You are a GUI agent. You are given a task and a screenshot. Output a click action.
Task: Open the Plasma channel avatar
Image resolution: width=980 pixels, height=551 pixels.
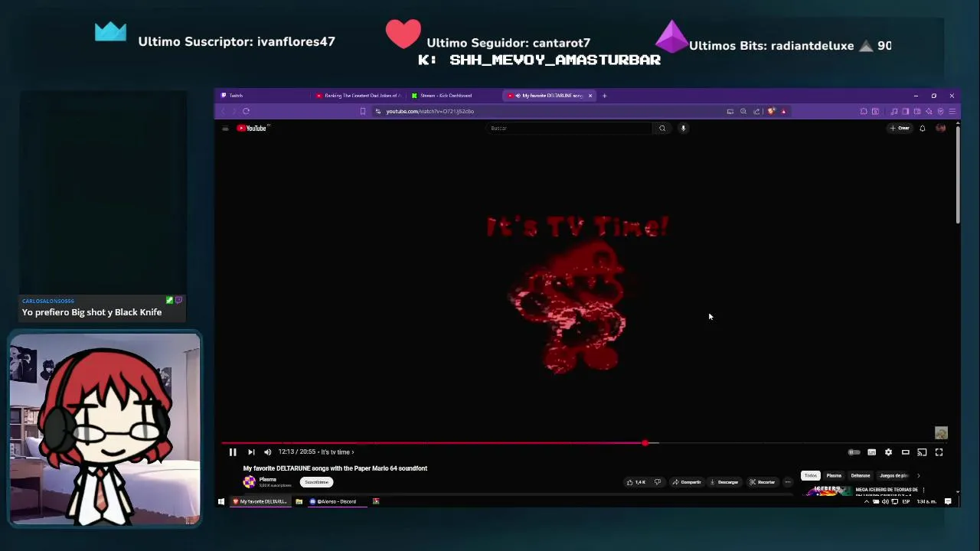pos(249,482)
